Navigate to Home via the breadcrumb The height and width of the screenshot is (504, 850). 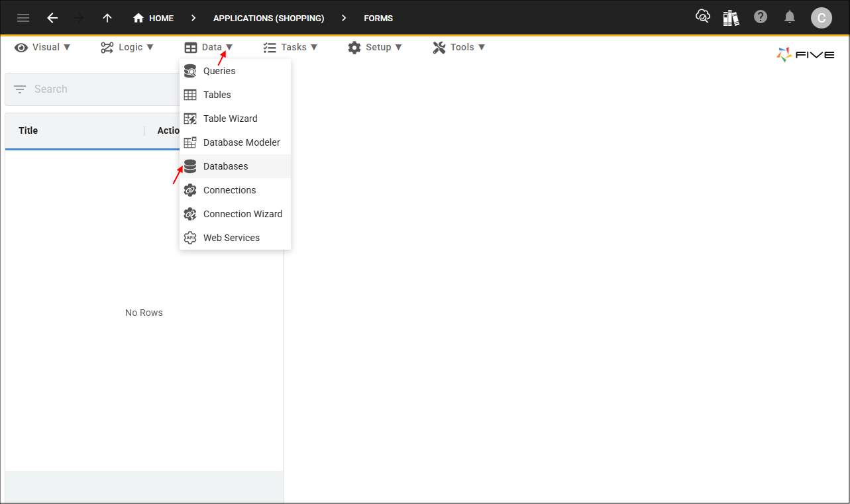(153, 18)
